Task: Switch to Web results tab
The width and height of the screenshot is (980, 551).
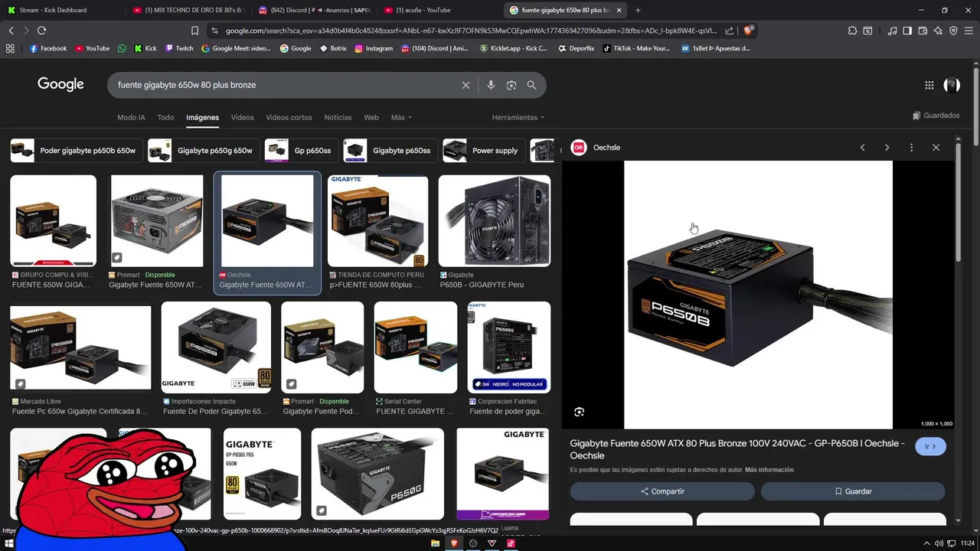Action: pyautogui.click(x=371, y=117)
